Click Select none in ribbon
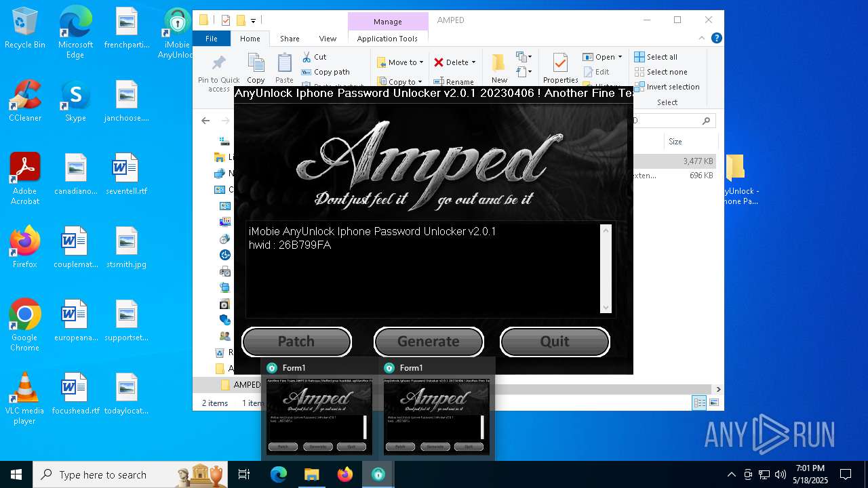The height and width of the screenshot is (488, 868). (661, 72)
